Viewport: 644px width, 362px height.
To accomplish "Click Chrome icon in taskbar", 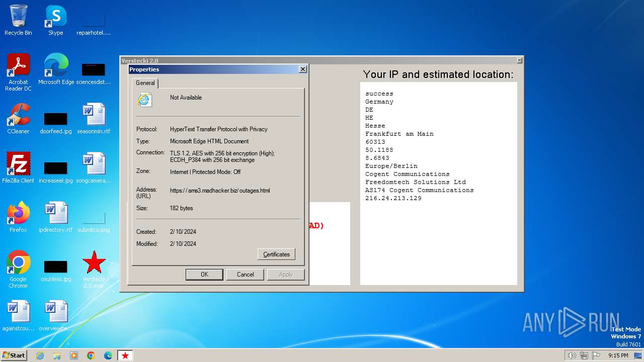I will 91,355.
